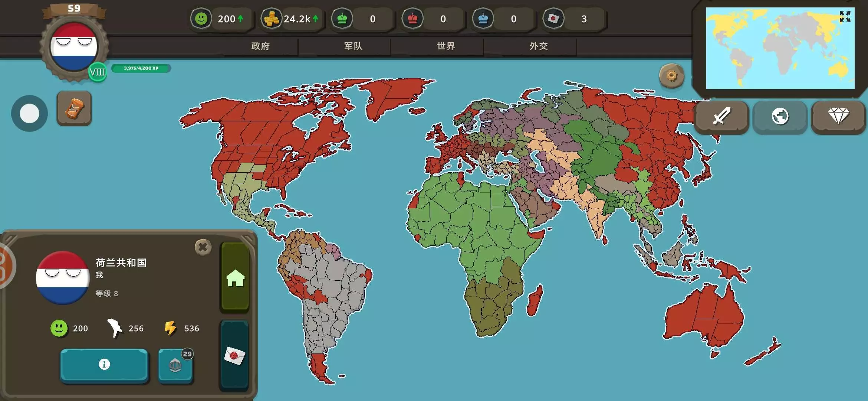The width and height of the screenshot is (868, 401).
Task: Expand the minimap to fullscreen
Action: coord(845,17)
